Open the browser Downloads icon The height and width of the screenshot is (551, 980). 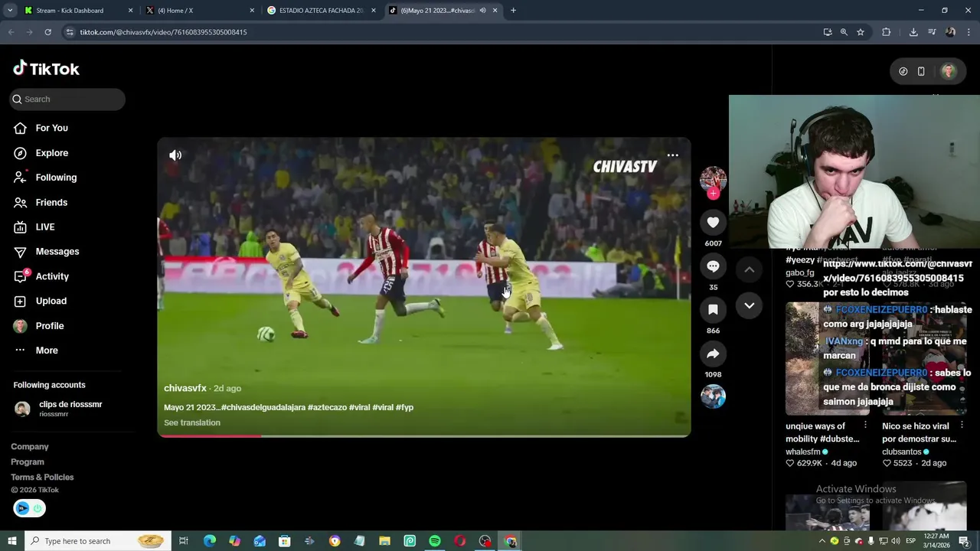click(913, 32)
